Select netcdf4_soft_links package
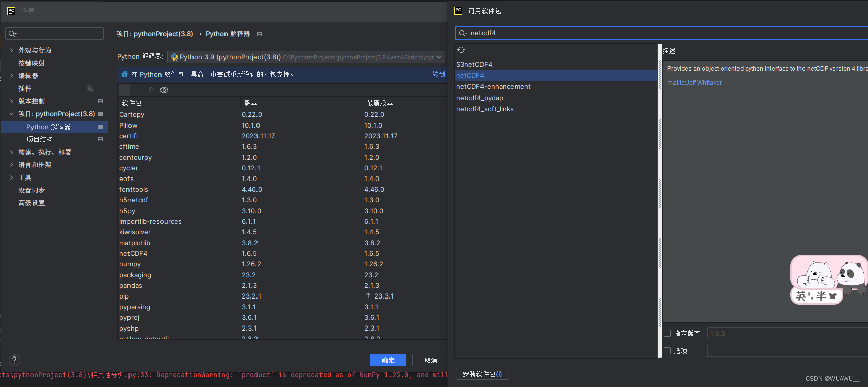Screen dimensions: 868x387 (556, 109)
